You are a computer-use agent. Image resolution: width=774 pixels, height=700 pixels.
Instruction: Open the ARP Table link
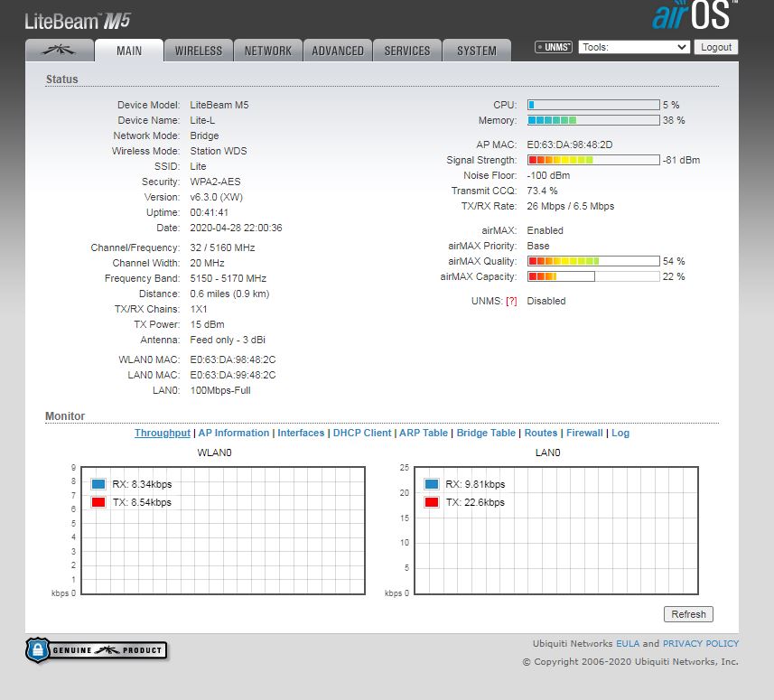(x=424, y=433)
